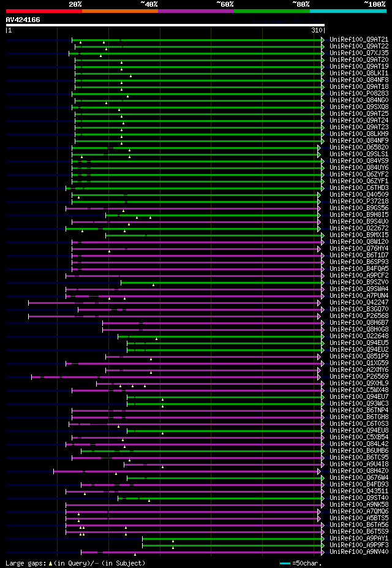This screenshot has height=568, width=392.
Task: Select UniRef100_A9PAY1 label
Action: tap(359, 539)
